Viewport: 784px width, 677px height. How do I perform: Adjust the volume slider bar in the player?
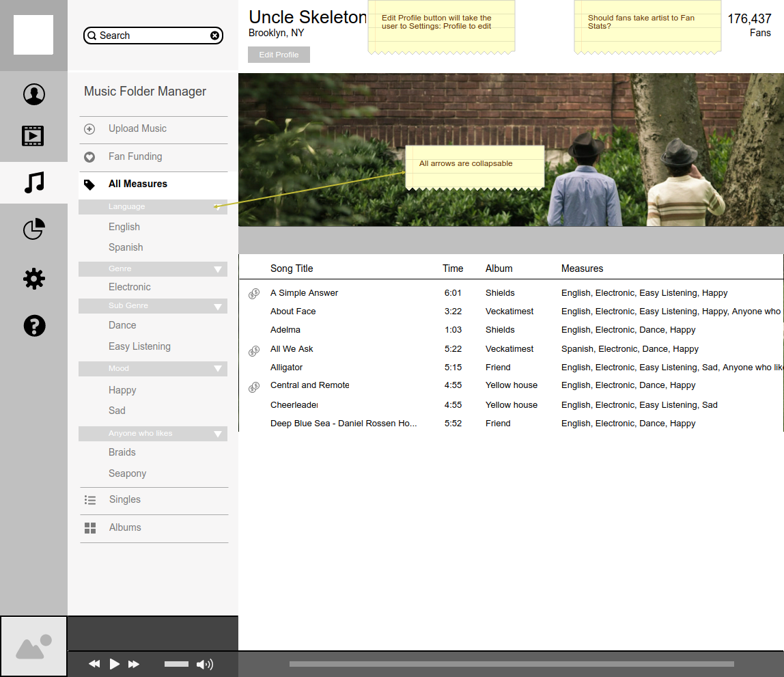[176, 664]
